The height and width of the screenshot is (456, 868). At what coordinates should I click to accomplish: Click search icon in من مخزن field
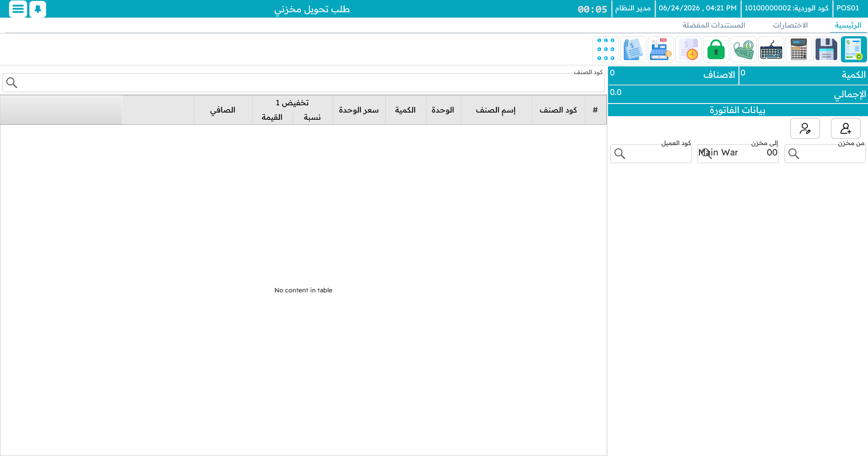tap(794, 154)
